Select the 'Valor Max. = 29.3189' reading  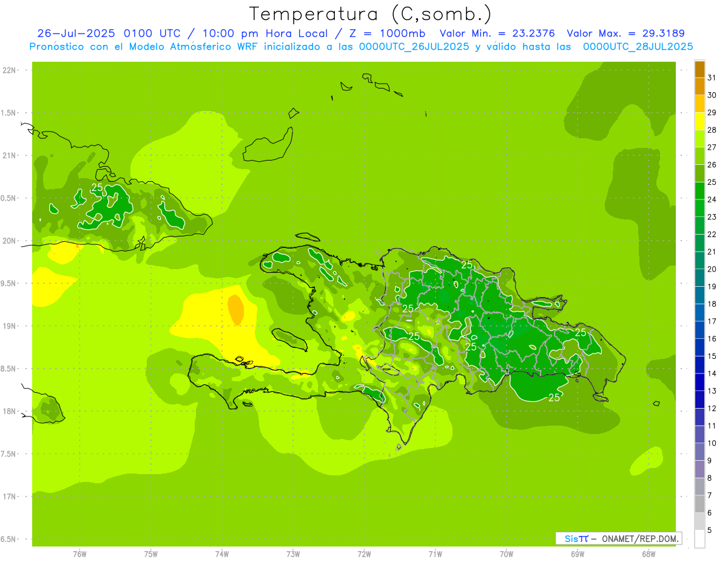[627, 33]
